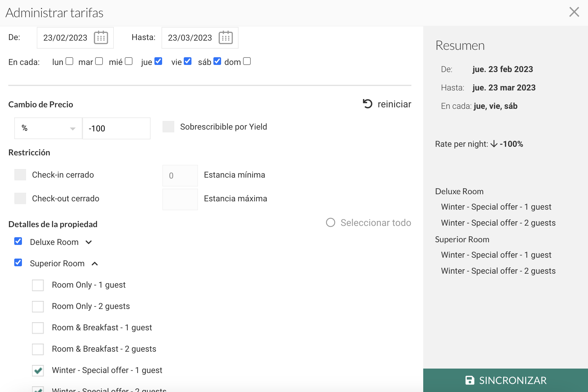Screen dimensions: 588x392
Task: Expand the Deluxe Room rate list
Action: coord(89,242)
